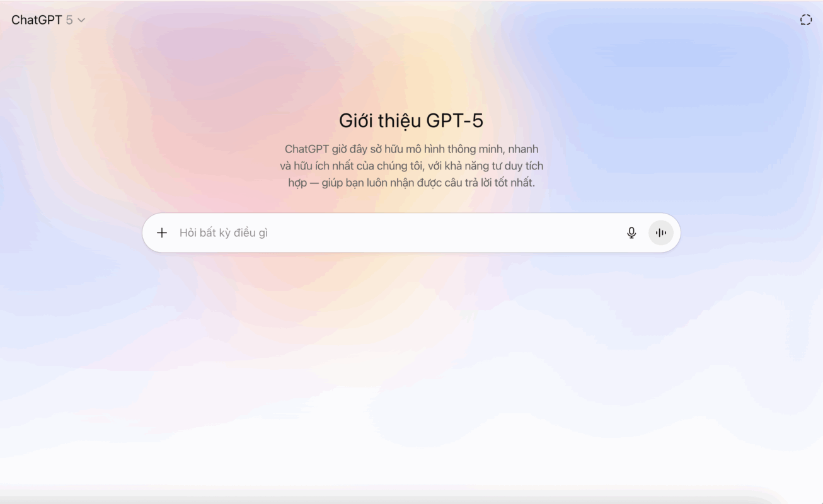Launch voice mode using the waveform icon

click(661, 233)
